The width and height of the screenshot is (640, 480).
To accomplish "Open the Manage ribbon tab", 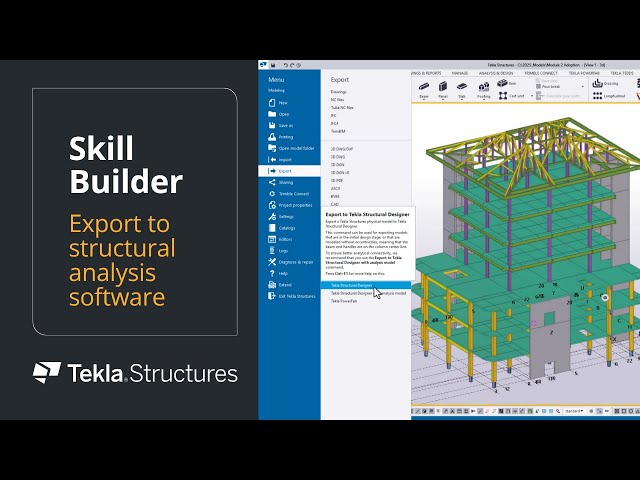I will click(x=460, y=73).
